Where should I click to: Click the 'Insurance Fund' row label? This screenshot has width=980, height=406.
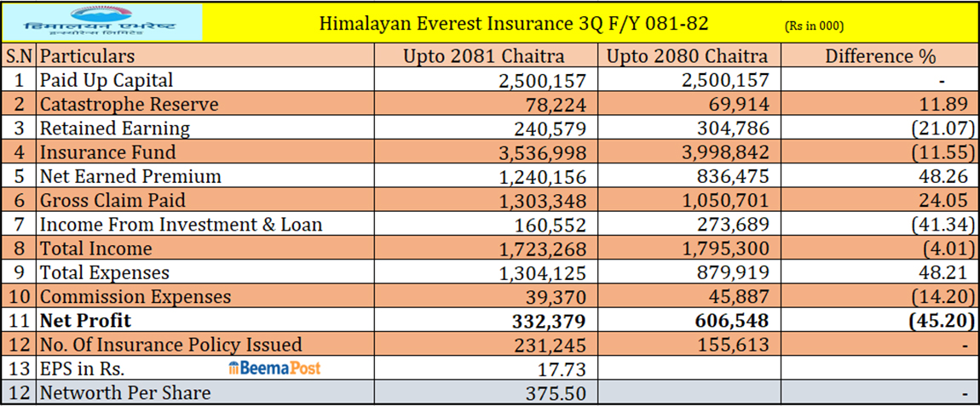coord(108,152)
